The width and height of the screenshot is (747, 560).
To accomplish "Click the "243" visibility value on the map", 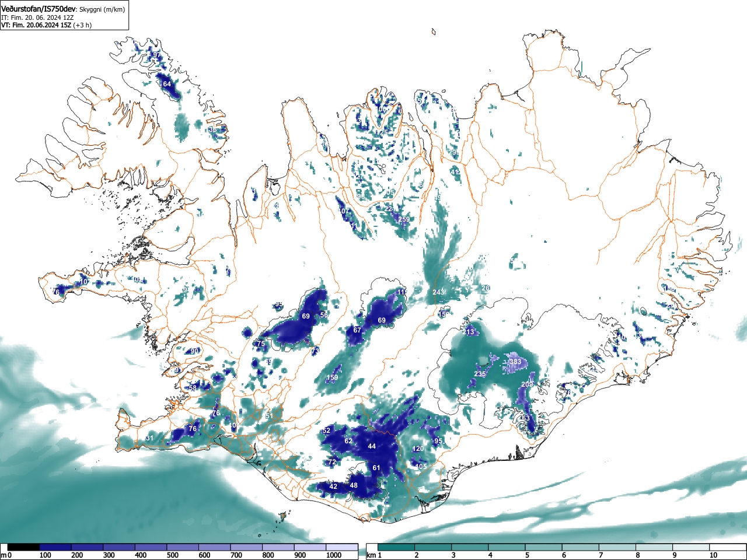I will pos(438,292).
